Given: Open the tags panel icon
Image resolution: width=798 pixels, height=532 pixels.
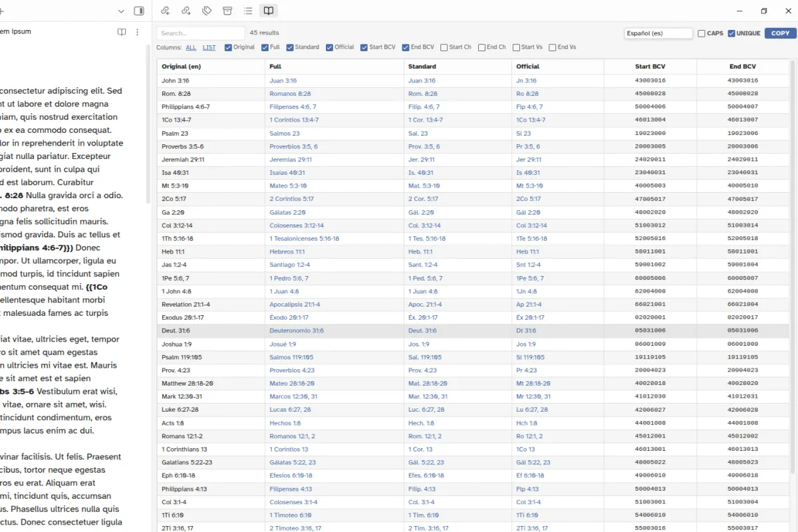Looking at the screenshot, I should (x=207, y=11).
